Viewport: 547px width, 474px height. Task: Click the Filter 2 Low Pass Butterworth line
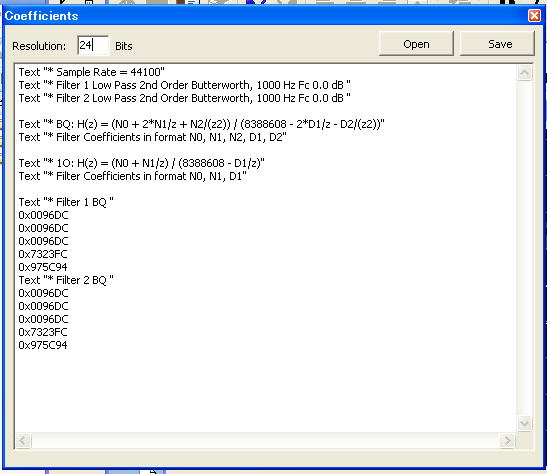[x=185, y=98]
